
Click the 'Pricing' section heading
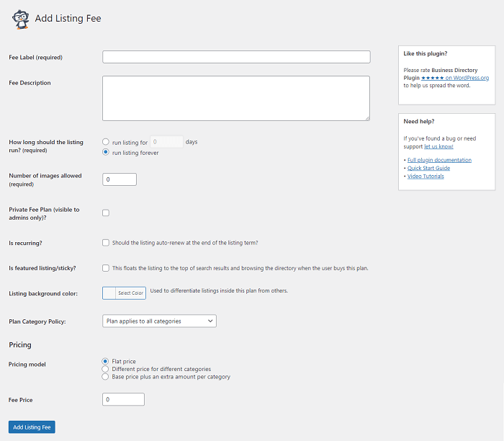20,345
